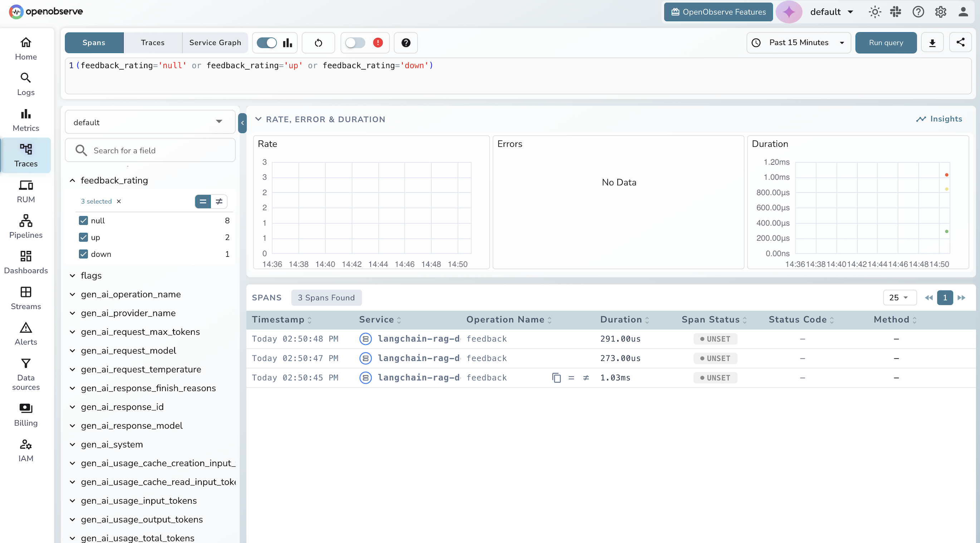Run the current query
This screenshot has width=980, height=543.
(886, 43)
